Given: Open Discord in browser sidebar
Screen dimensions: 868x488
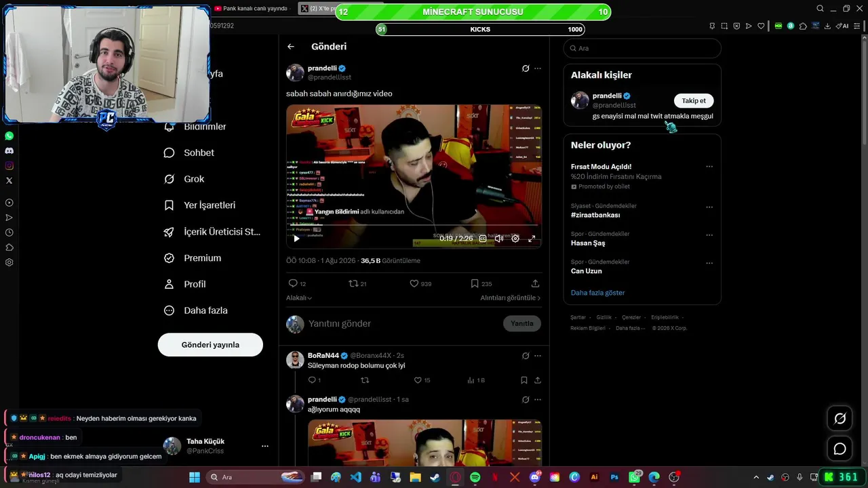Looking at the screenshot, I should point(9,151).
